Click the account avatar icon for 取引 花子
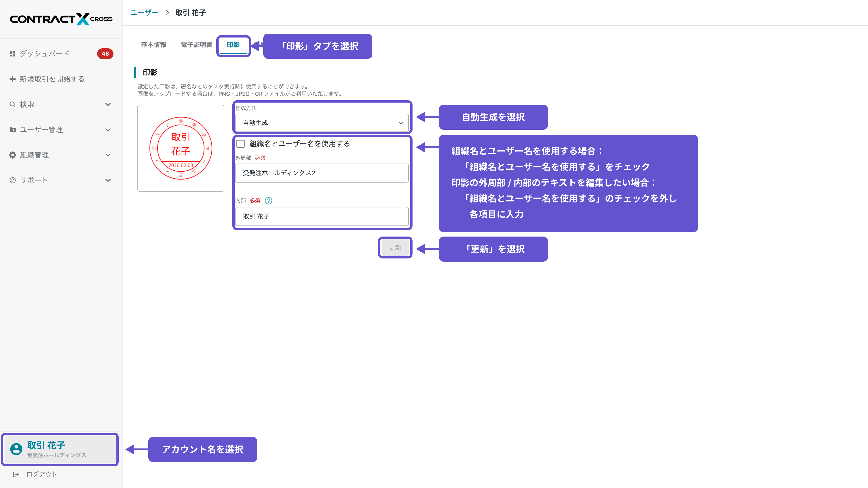Viewport: 868px width, 488px height. click(16, 449)
